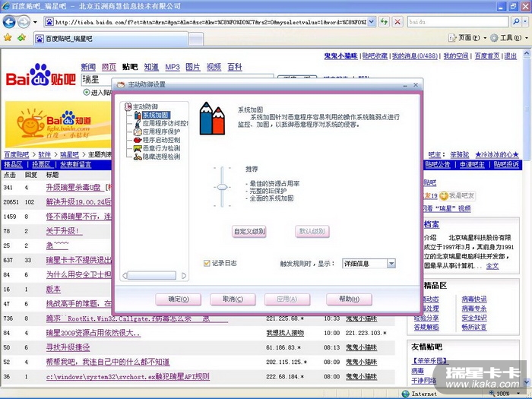Open the 贴吧收藏 link at top

coord(375,56)
